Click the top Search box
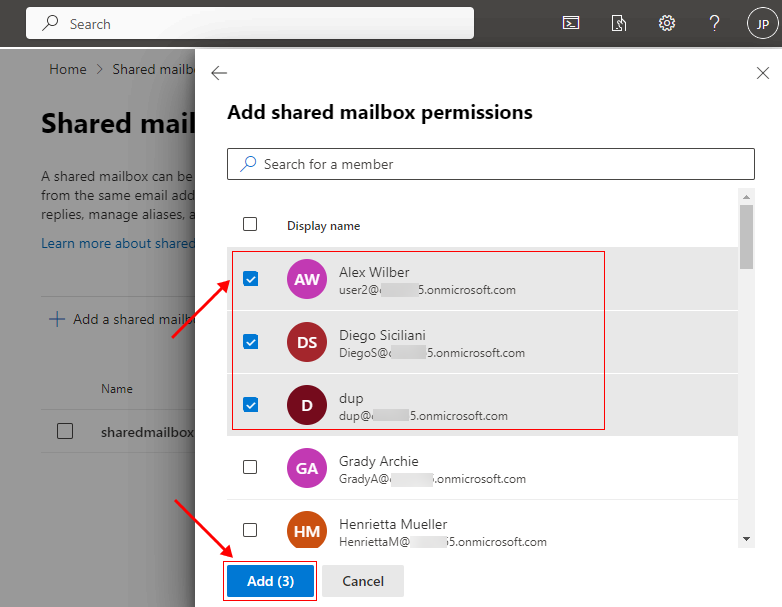This screenshot has height=607, width=782. click(250, 24)
